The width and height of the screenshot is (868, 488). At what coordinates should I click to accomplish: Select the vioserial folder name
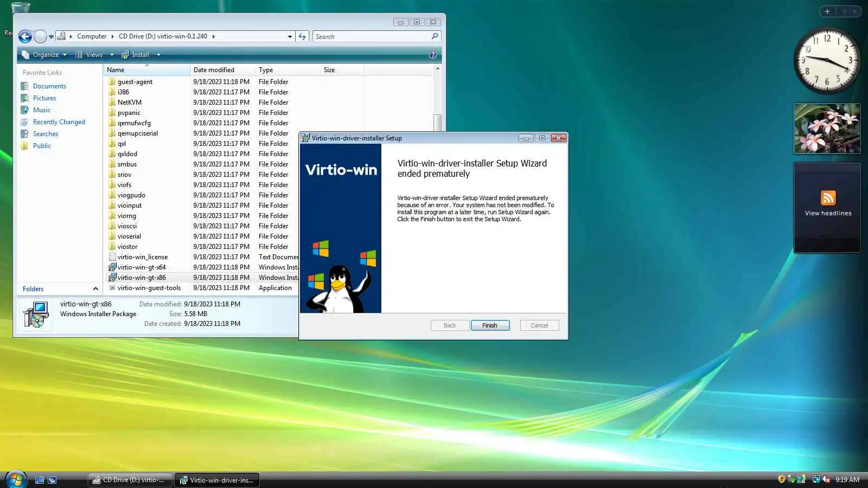pyautogui.click(x=129, y=236)
